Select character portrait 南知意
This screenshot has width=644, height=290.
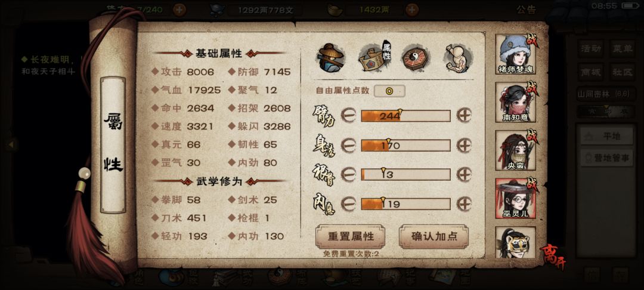tap(516, 102)
